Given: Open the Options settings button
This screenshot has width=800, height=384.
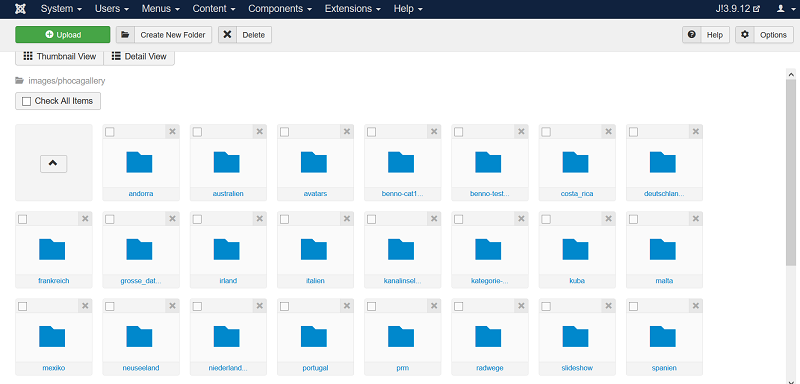Looking at the screenshot, I should point(764,35).
